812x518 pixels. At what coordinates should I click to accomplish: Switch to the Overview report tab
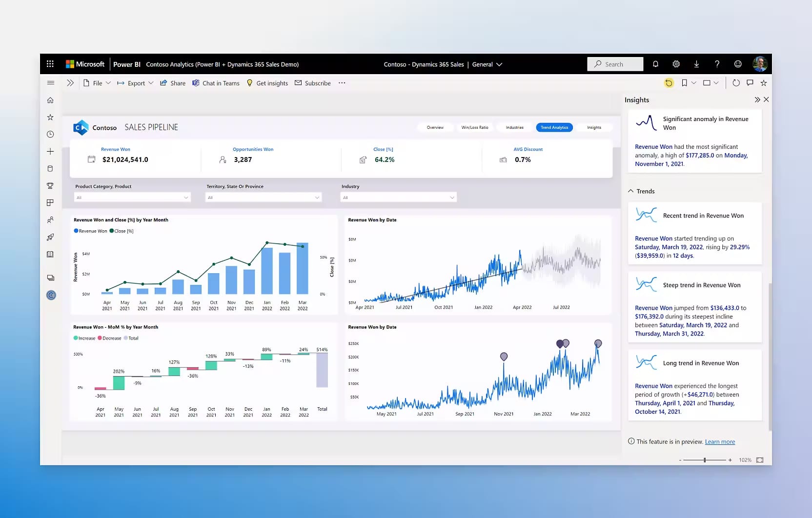(435, 127)
